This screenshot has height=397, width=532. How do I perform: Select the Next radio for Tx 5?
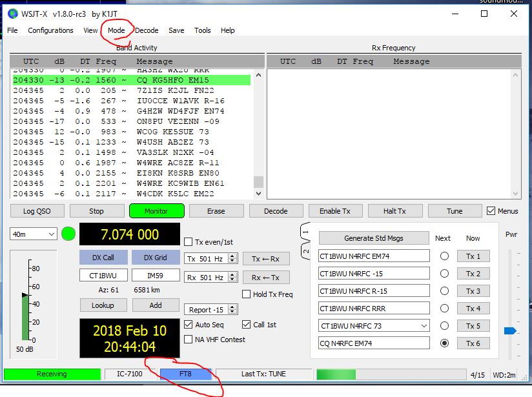coord(444,326)
